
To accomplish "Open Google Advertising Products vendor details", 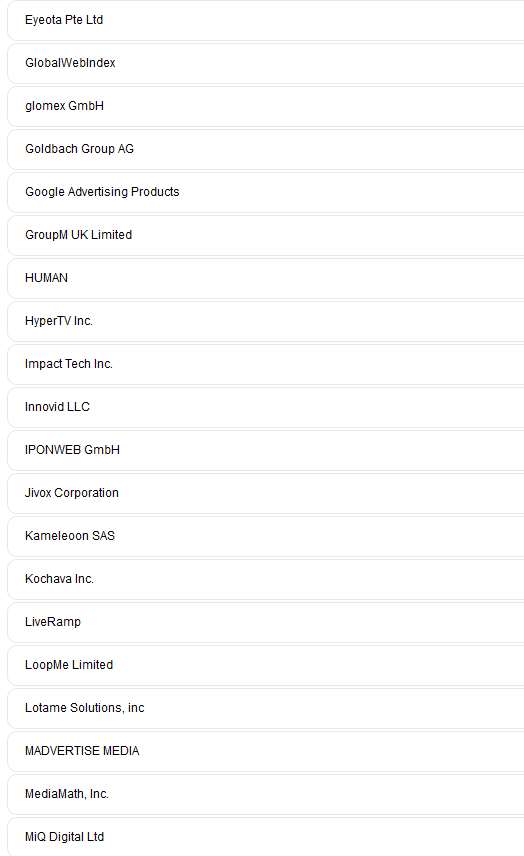I will tap(266, 192).
